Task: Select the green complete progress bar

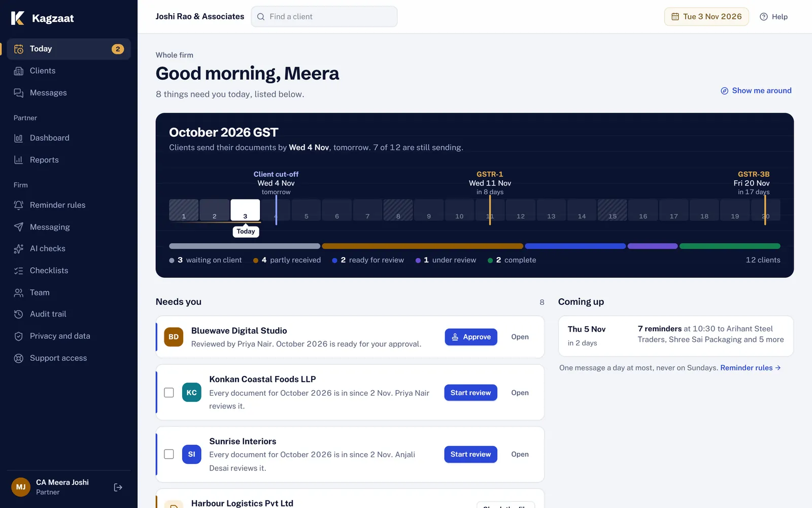Action: [730, 246]
